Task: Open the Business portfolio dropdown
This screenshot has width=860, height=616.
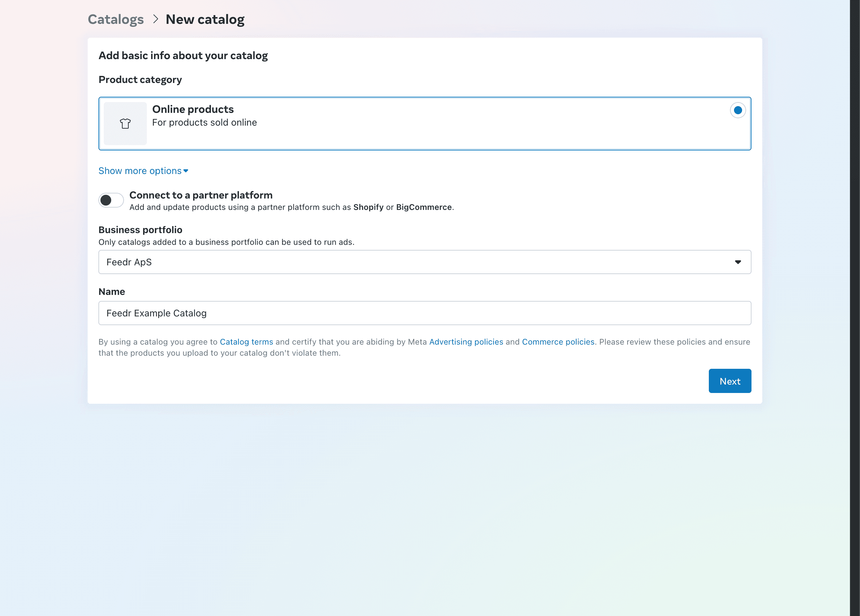Action: pos(424,262)
